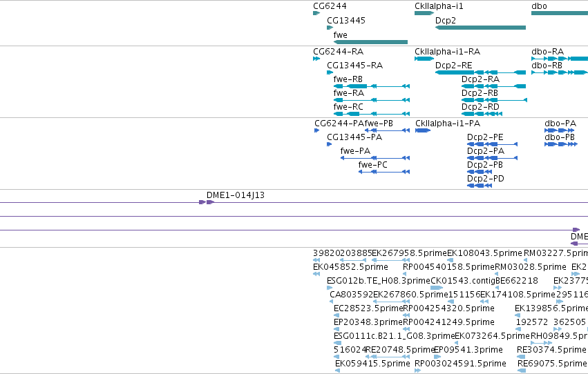Image resolution: width=588 pixels, height=374 pixels.
Task: Click the EP09541.3prime EST label
Action: 468,351
